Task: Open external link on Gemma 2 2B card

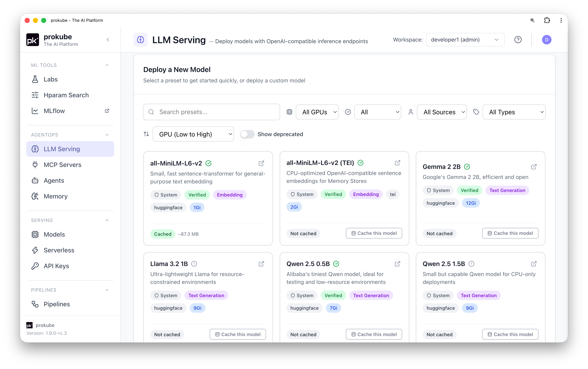Action: 534,167
